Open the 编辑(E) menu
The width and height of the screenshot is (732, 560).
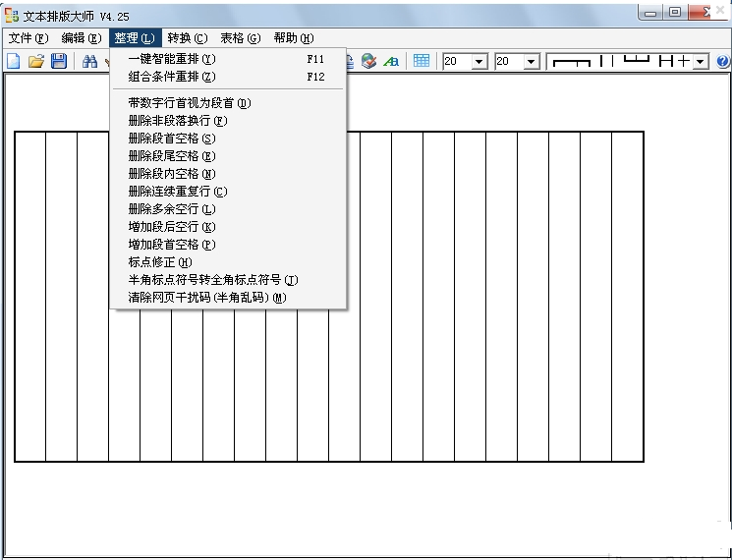(x=82, y=37)
